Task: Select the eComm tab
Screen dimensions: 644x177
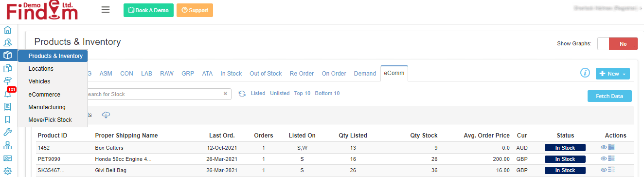Action: coord(394,74)
